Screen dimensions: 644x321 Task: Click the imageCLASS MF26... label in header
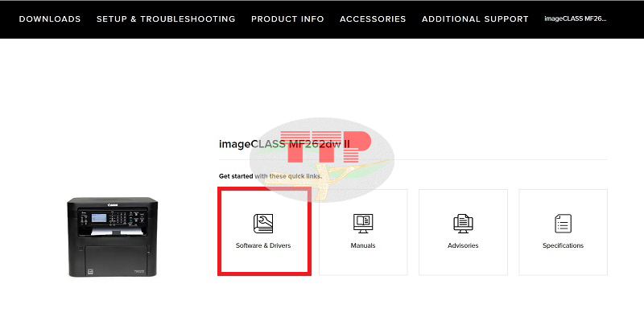point(576,19)
